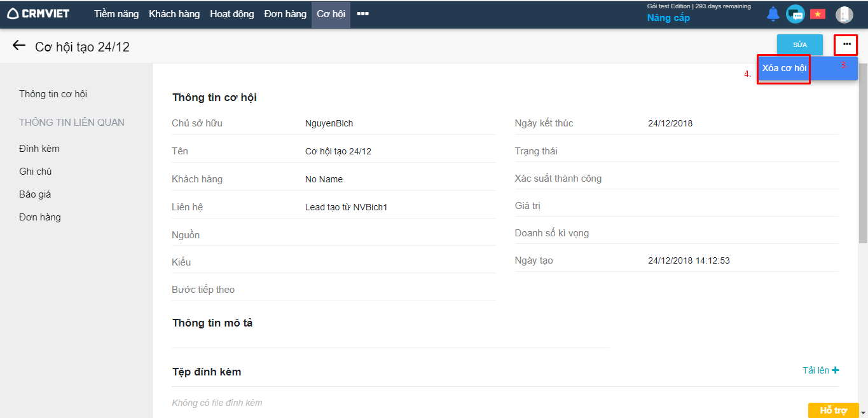Click the Vietnam flag language icon
Screen dimensions: 868x418
[x=817, y=14]
